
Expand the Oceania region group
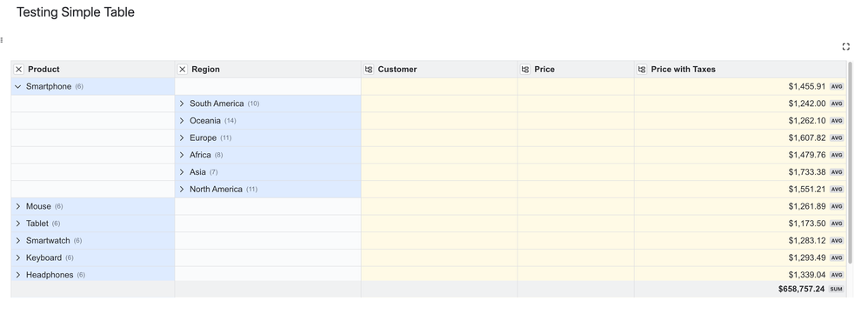pyautogui.click(x=182, y=121)
